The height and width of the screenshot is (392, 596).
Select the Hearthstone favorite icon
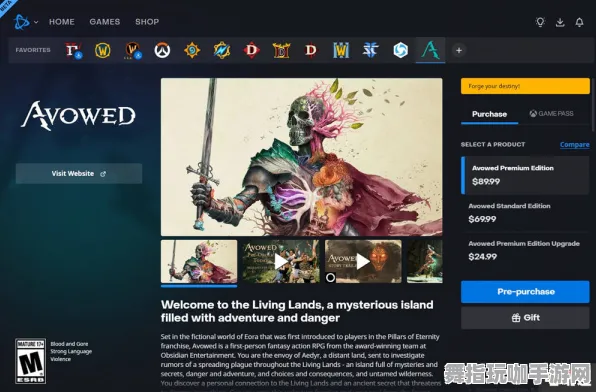(x=192, y=50)
